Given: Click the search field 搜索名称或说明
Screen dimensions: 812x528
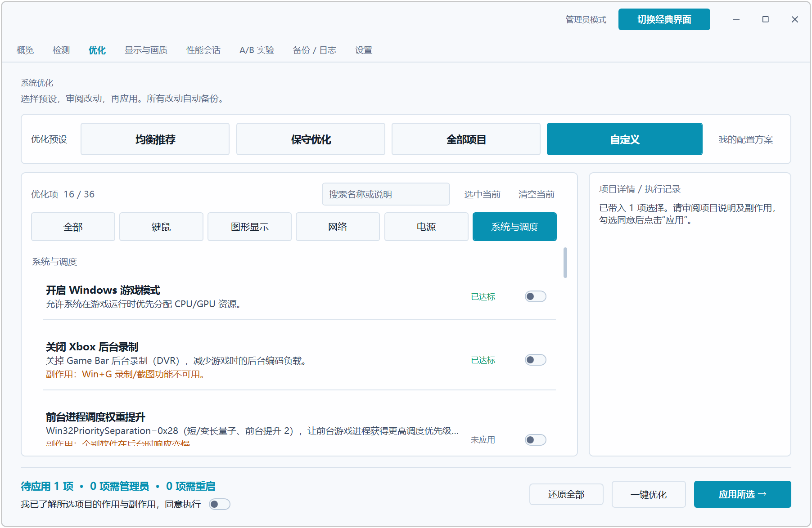Looking at the screenshot, I should [386, 194].
